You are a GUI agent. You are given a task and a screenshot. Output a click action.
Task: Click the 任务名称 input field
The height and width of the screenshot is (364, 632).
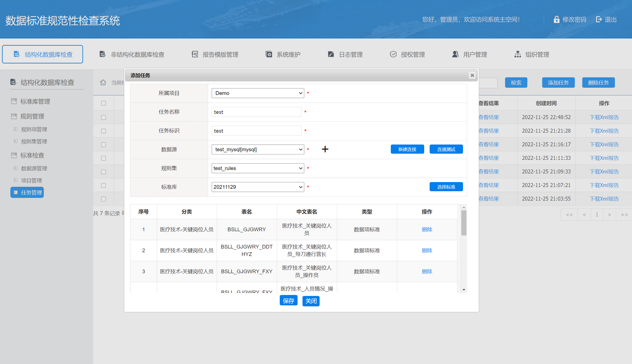tap(256, 112)
